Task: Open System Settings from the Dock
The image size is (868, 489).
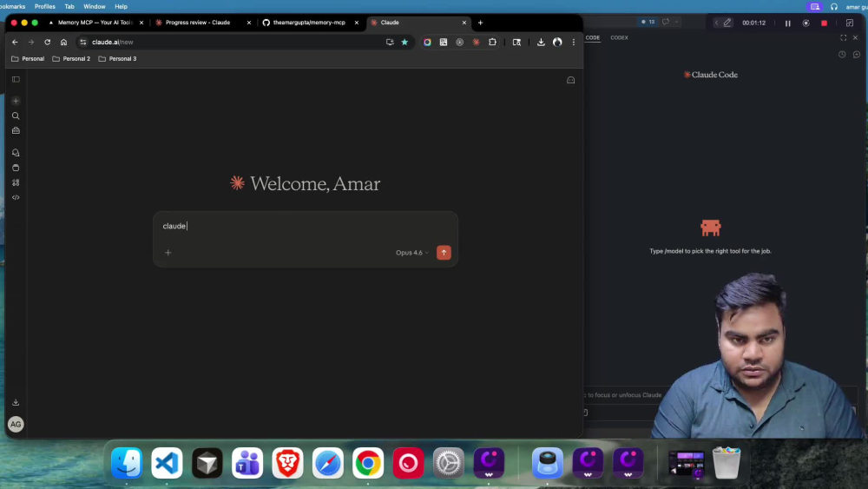Action: click(449, 462)
